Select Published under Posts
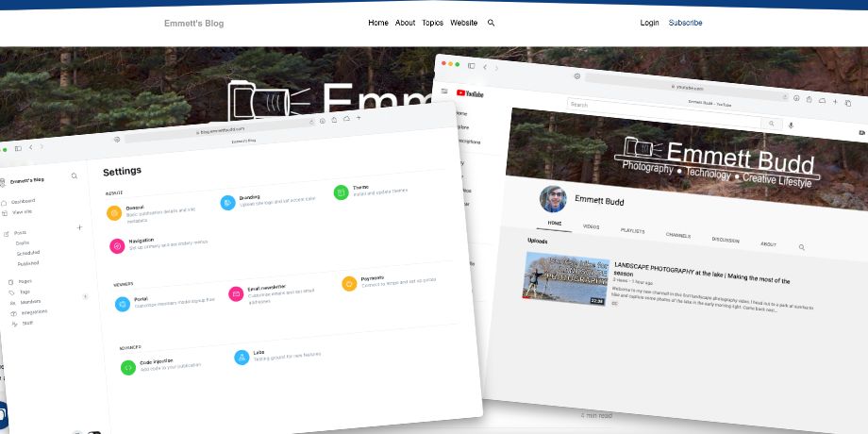The image size is (868, 434). point(28,263)
